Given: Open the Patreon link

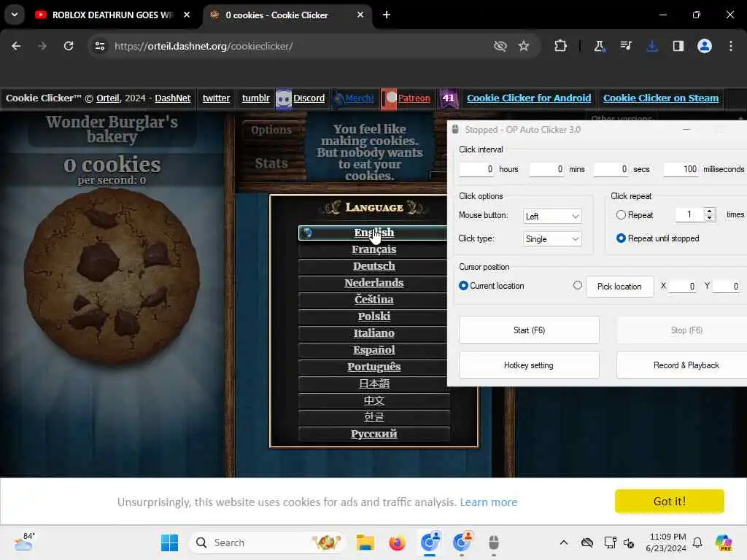Looking at the screenshot, I should pos(414,98).
